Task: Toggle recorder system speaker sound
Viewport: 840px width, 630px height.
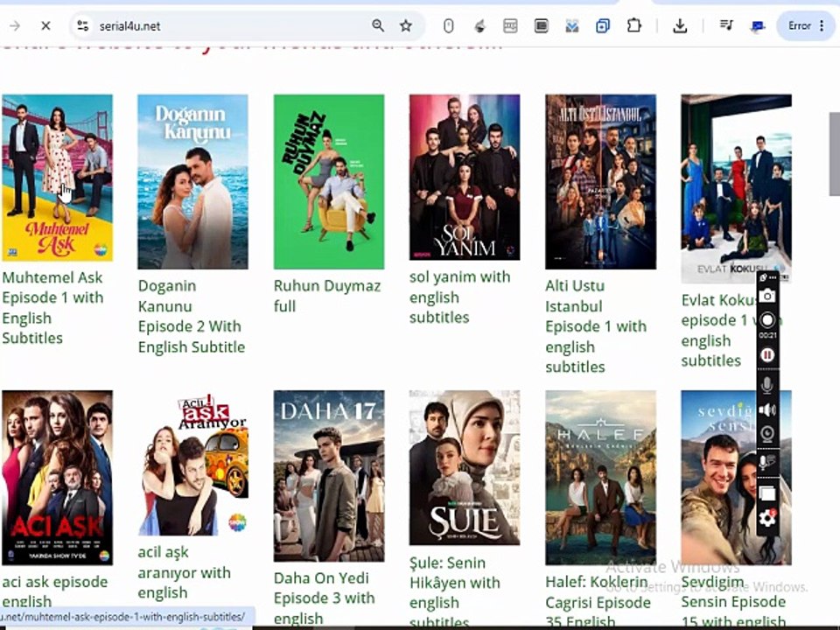Action: (767, 409)
